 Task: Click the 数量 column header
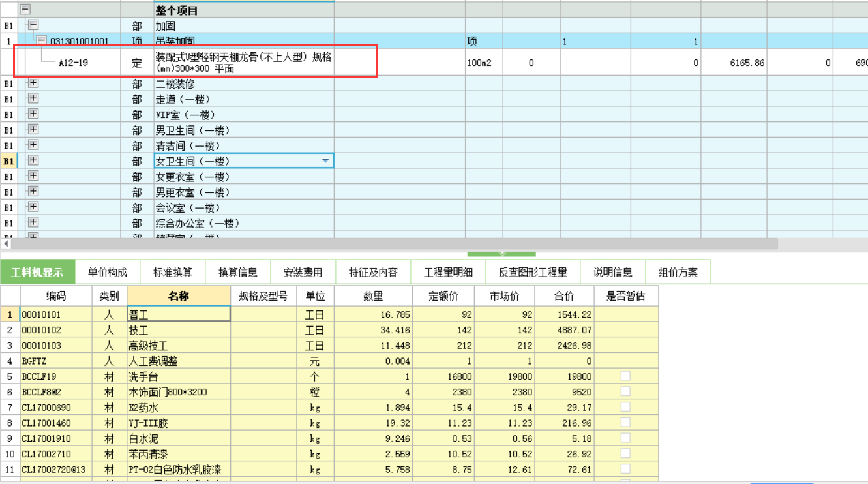click(x=374, y=295)
